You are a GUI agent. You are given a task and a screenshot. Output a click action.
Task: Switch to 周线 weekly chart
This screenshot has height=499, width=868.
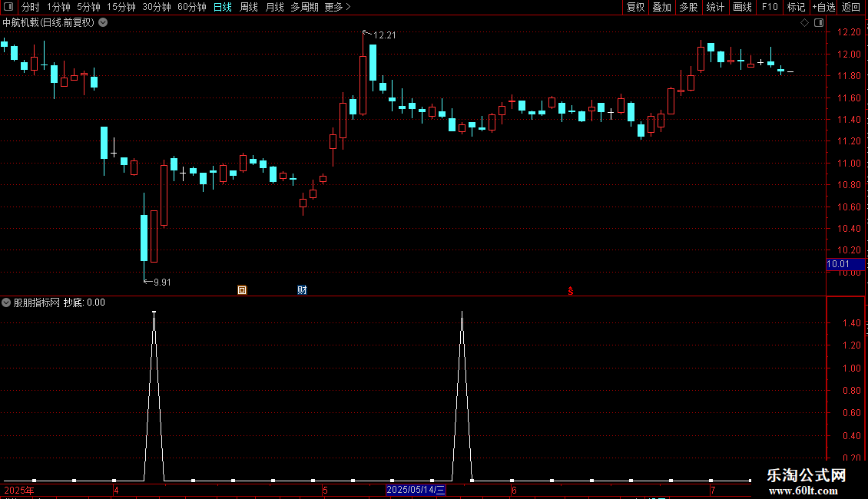pos(249,7)
